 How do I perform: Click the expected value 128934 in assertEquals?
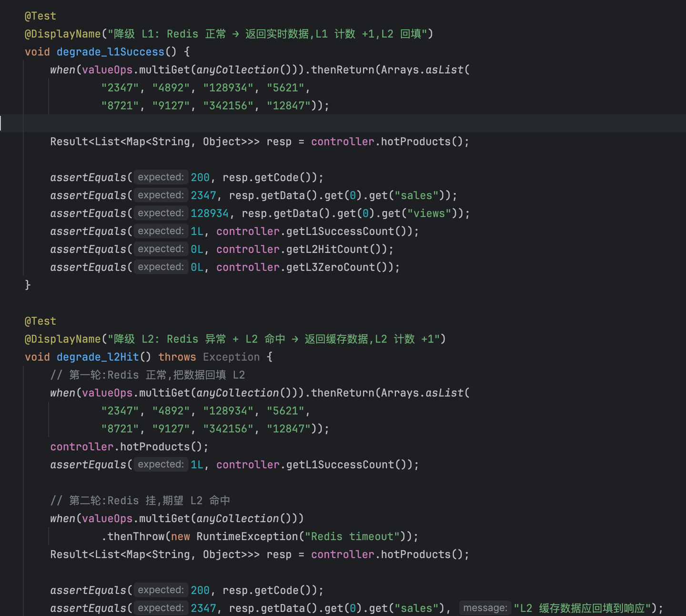click(210, 213)
